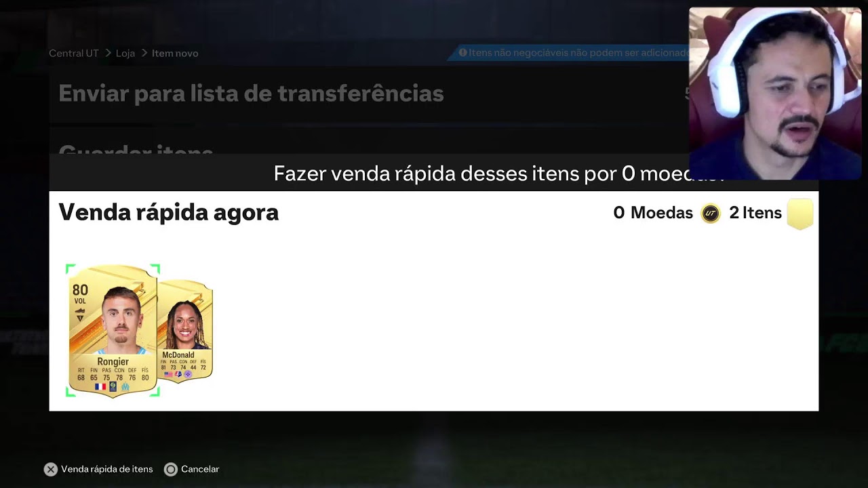The height and width of the screenshot is (488, 868).
Task: Click the French flag on Rongier's card
Action: click(100, 386)
